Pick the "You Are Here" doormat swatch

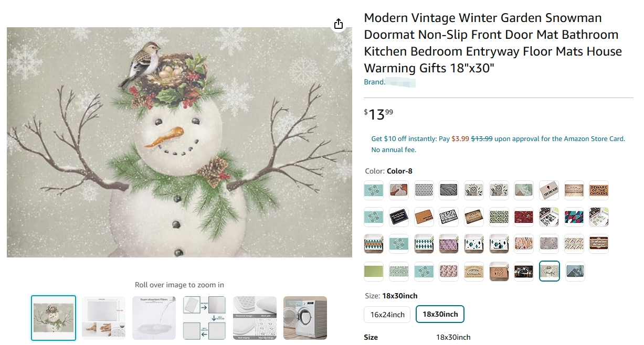coord(548,190)
